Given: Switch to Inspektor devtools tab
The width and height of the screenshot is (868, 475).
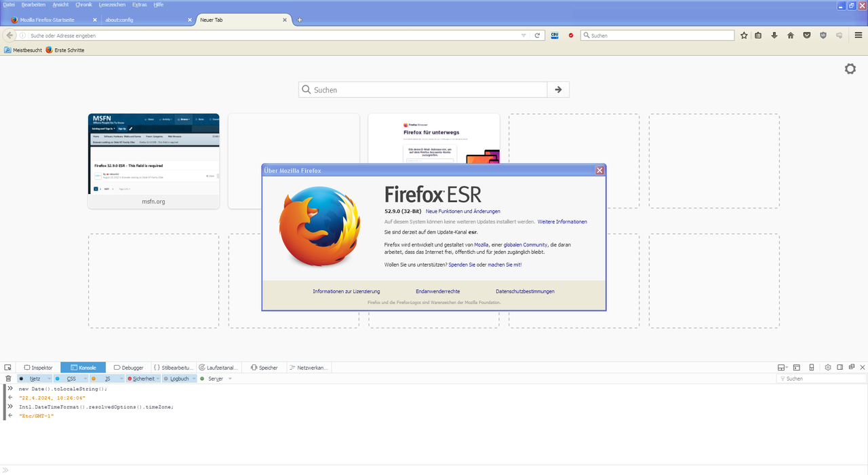Looking at the screenshot, I should tap(38, 367).
